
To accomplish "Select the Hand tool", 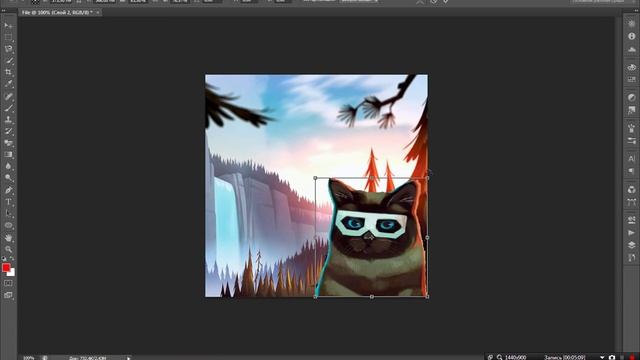I will click(x=8, y=238).
